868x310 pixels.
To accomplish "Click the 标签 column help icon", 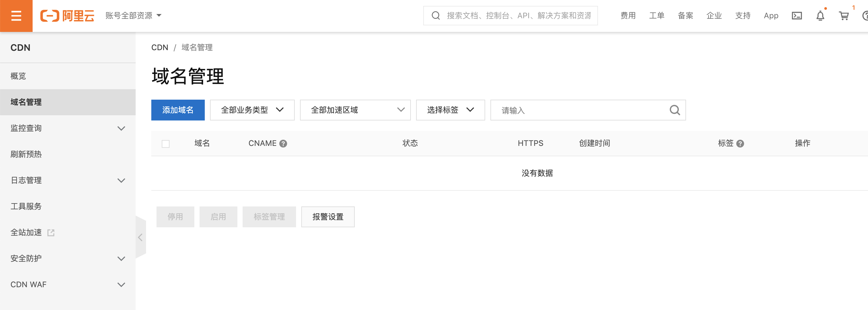I will tap(740, 144).
